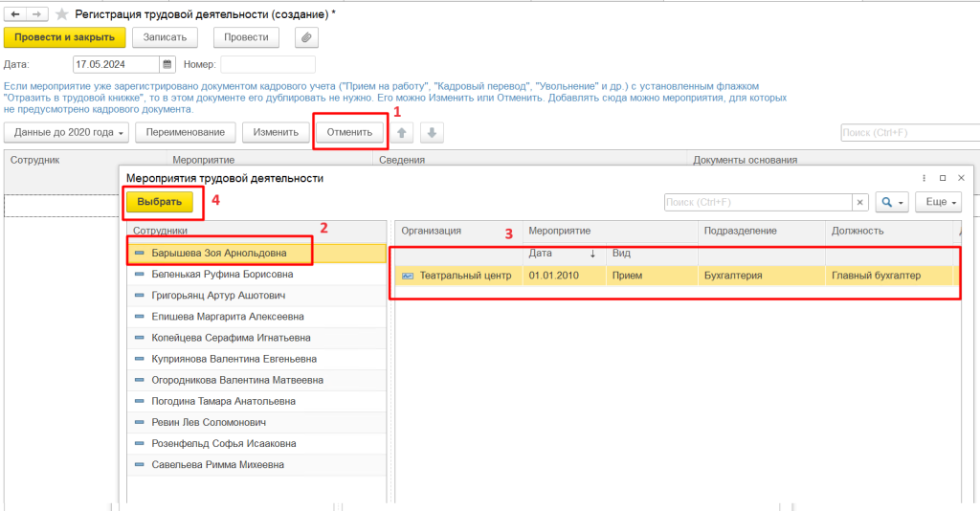The width and height of the screenshot is (980, 511).
Task: Select employee Ревин Лев Соломонович
Action: click(x=256, y=423)
